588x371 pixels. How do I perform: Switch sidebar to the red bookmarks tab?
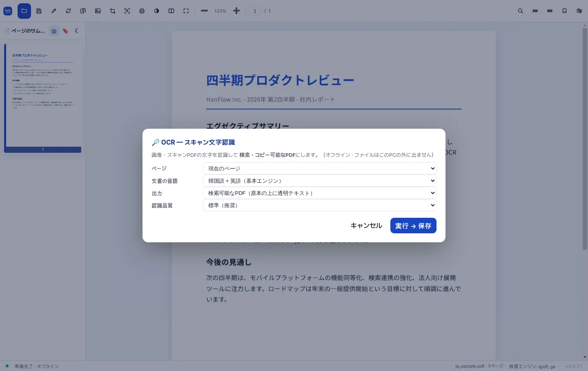coord(65,31)
